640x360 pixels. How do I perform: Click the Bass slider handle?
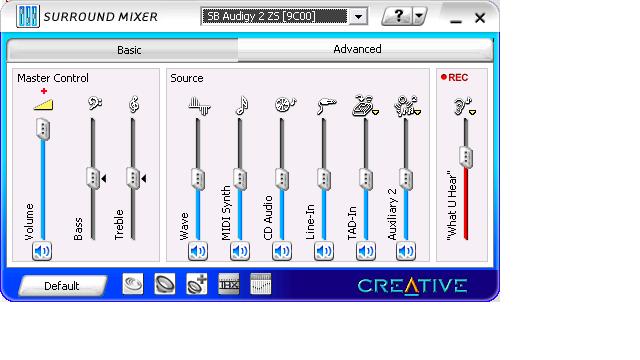93,178
